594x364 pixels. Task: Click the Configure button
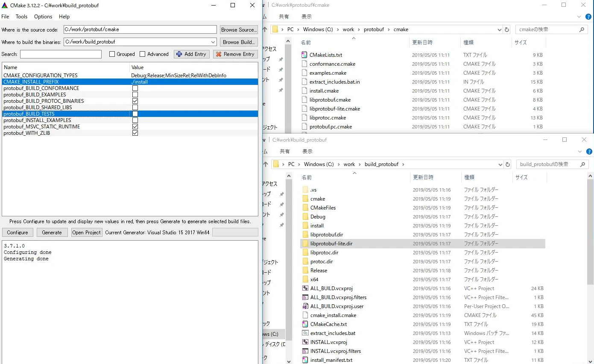[18, 232]
